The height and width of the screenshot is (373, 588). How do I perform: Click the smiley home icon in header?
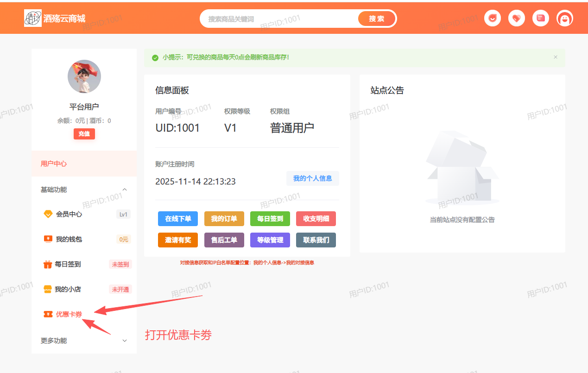(x=492, y=18)
